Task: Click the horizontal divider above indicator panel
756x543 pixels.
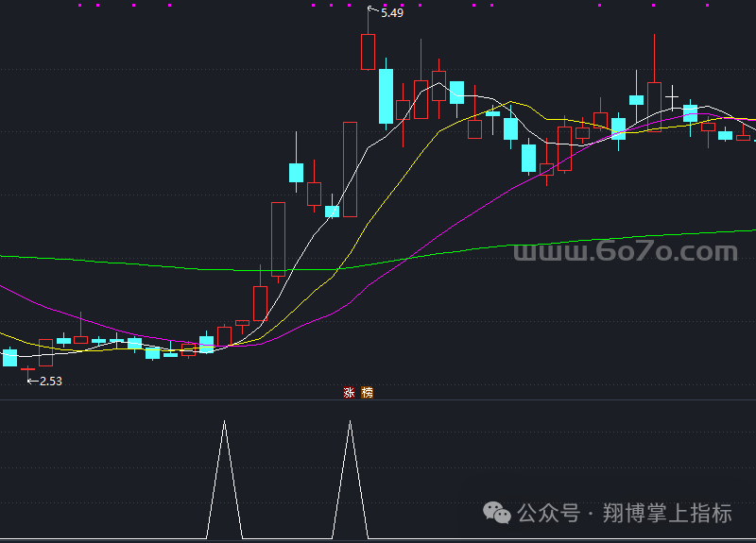Action: [378, 399]
